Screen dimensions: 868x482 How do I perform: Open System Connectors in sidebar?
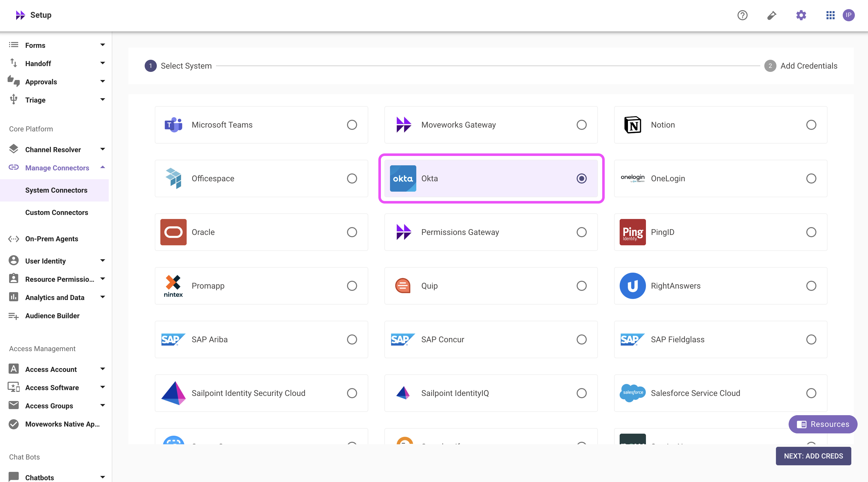pos(54,190)
